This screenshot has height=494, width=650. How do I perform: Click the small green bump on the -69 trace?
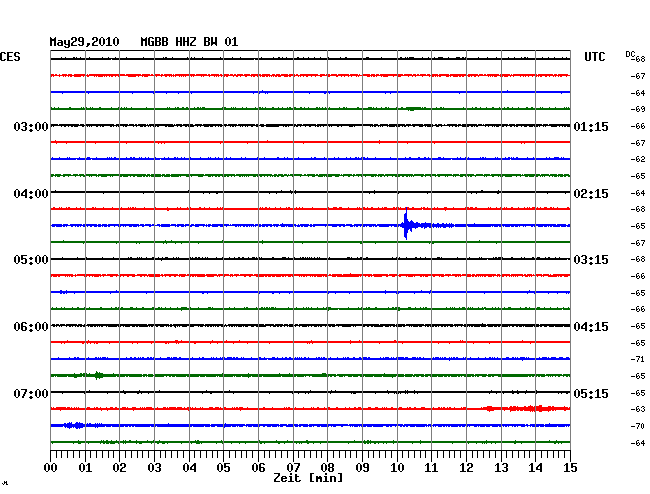tap(412, 109)
